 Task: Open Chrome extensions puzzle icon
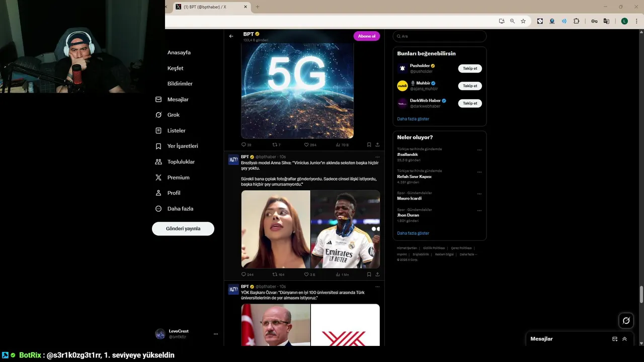(577, 21)
